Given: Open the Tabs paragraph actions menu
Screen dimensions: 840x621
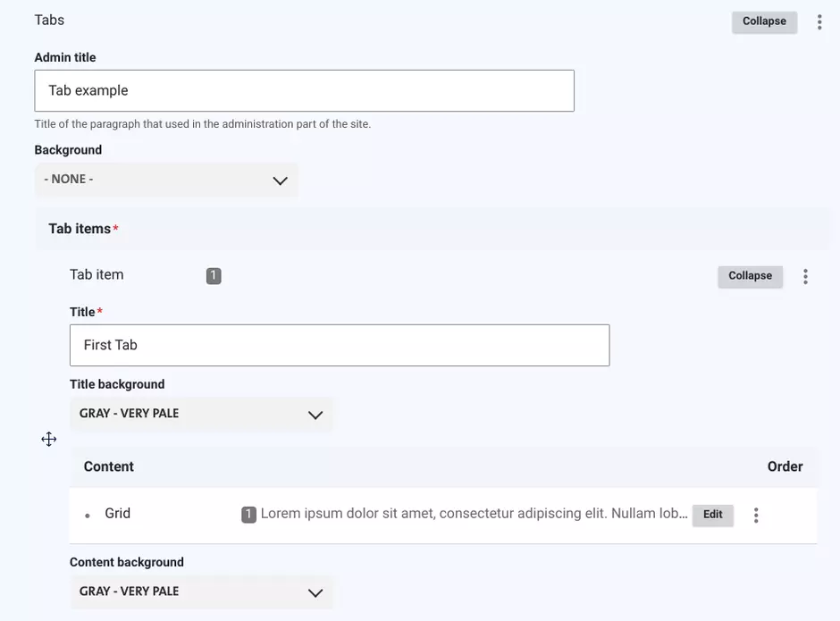Looking at the screenshot, I should (x=819, y=21).
